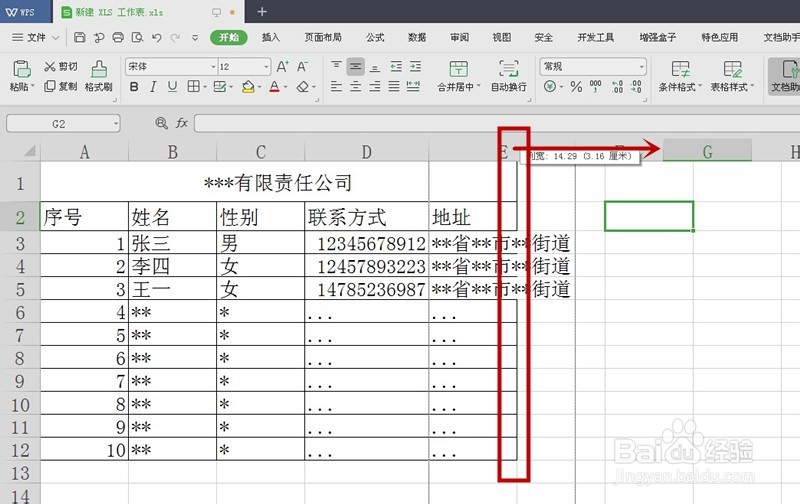Increase cell indent

pos(416,66)
